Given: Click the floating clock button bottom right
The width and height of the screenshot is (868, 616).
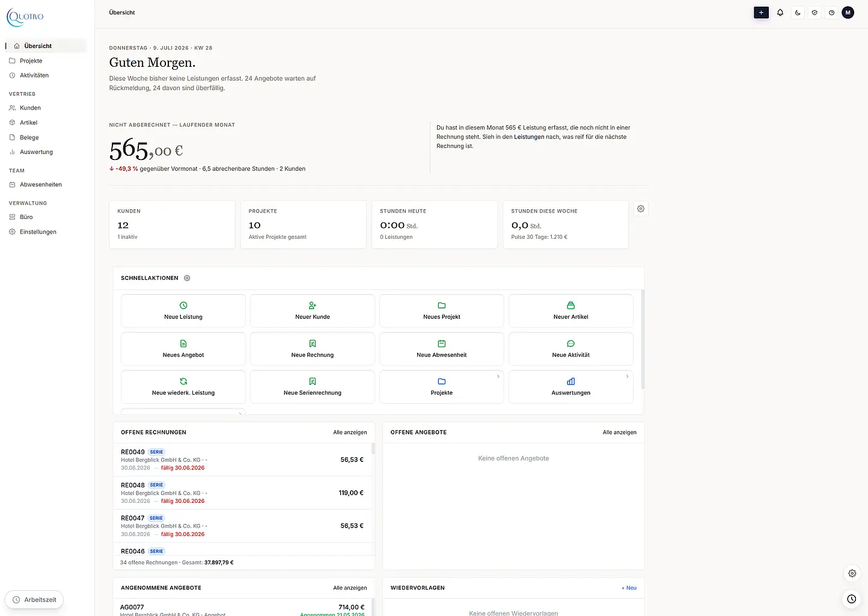Looking at the screenshot, I should (x=852, y=599).
